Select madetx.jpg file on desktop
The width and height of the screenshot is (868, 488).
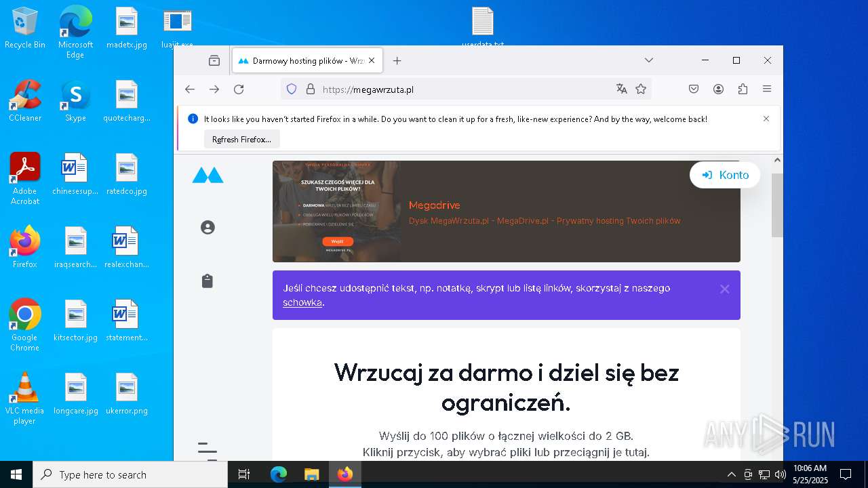coord(127,28)
